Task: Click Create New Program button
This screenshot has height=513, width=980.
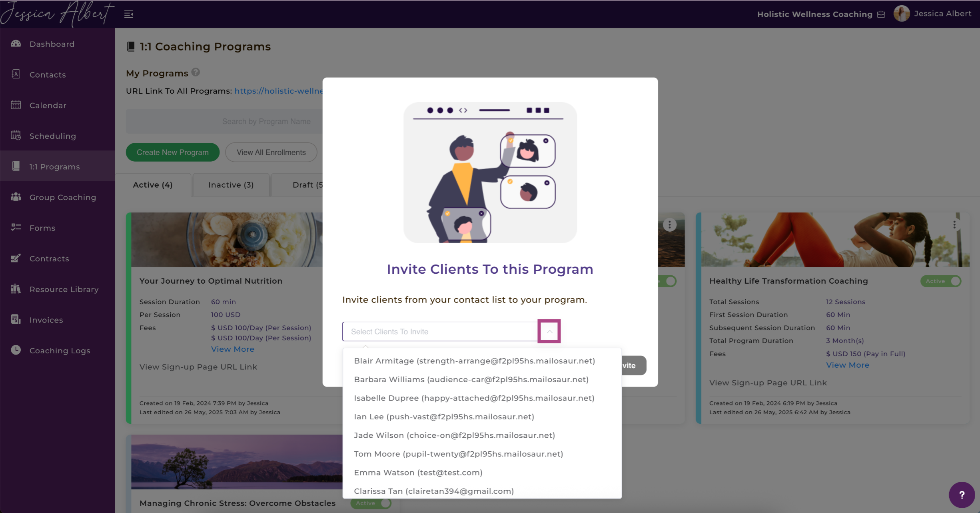Action: point(173,152)
